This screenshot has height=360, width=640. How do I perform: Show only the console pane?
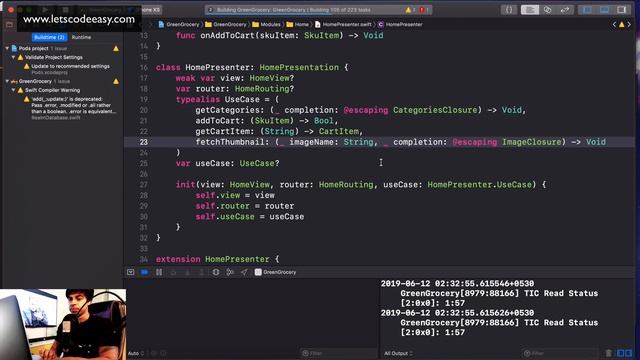pyautogui.click(x=629, y=353)
